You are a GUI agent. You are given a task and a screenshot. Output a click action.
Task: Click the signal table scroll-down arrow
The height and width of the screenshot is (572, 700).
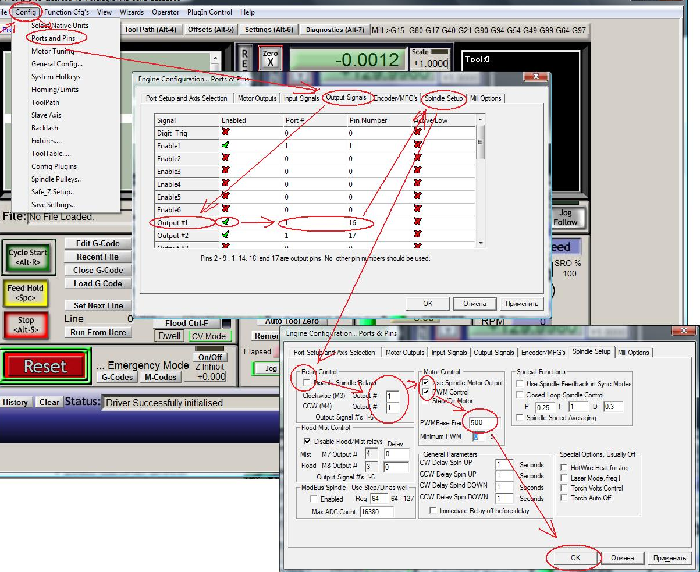point(480,243)
